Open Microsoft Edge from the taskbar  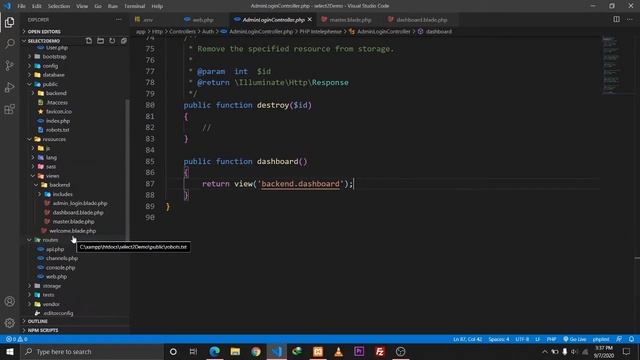click(214, 351)
